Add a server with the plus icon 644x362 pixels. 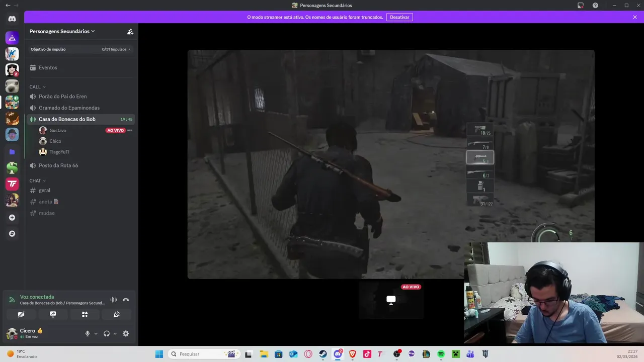click(x=12, y=218)
